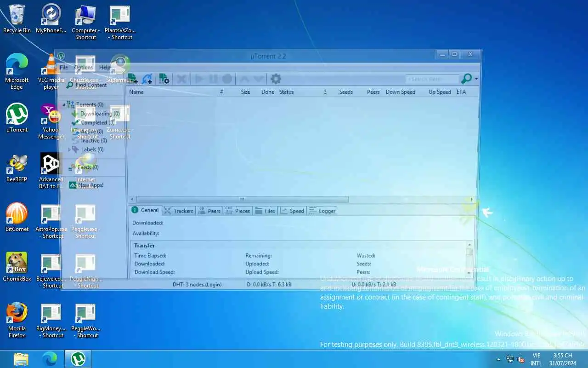Click the horizontal scrollbar left arrow

pos(132,199)
